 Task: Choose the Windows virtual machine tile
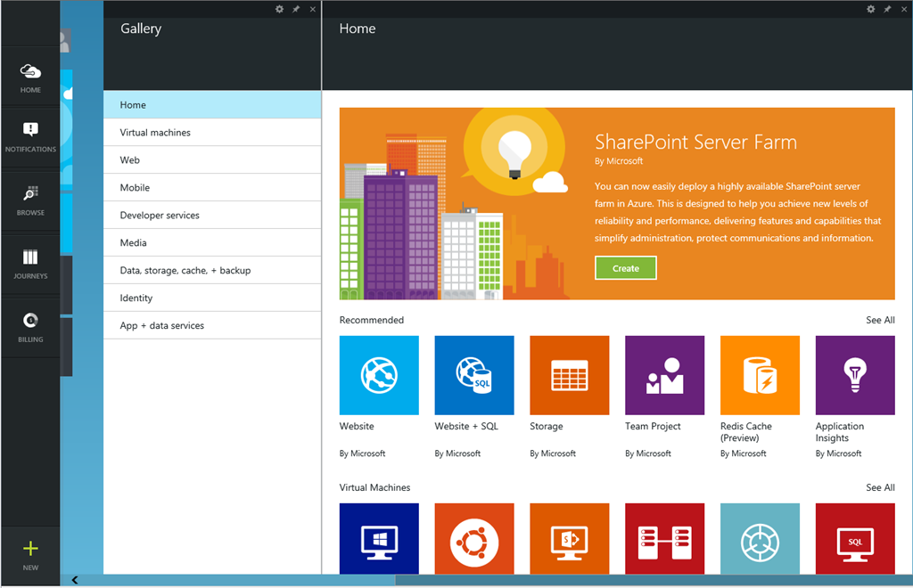click(379, 539)
